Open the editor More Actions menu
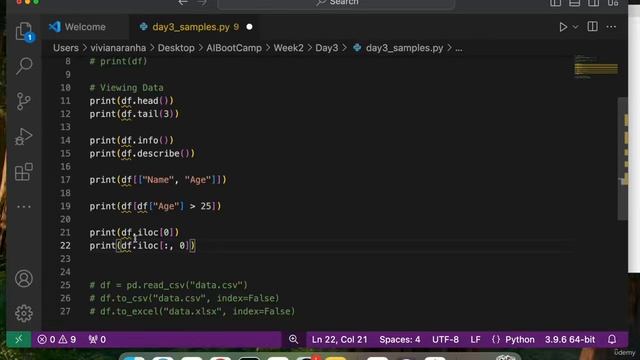Screen dimensions: 640x360 coord(611,27)
